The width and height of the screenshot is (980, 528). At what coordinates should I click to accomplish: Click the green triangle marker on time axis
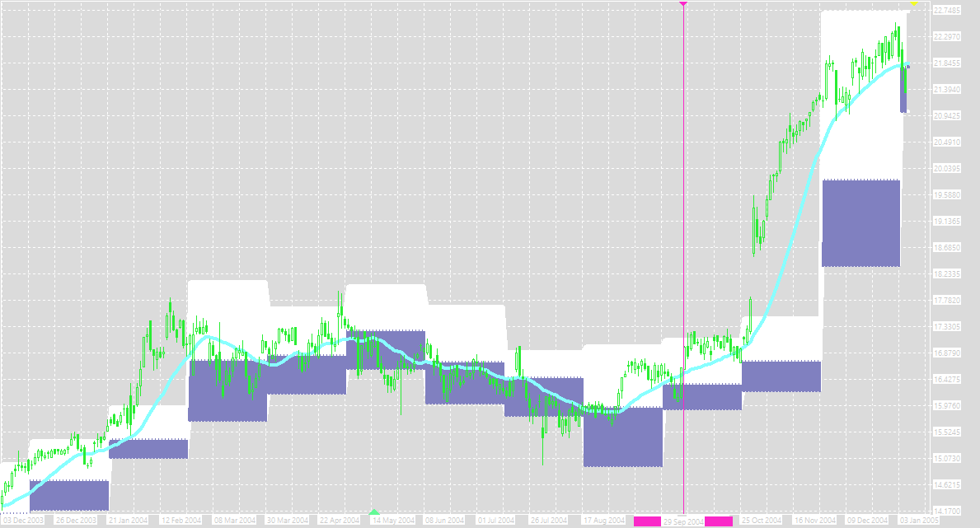click(375, 512)
